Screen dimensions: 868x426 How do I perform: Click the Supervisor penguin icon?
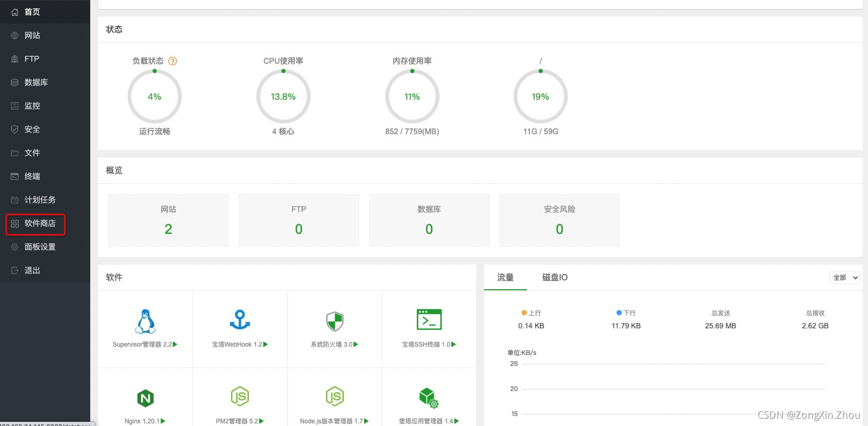coord(145,321)
